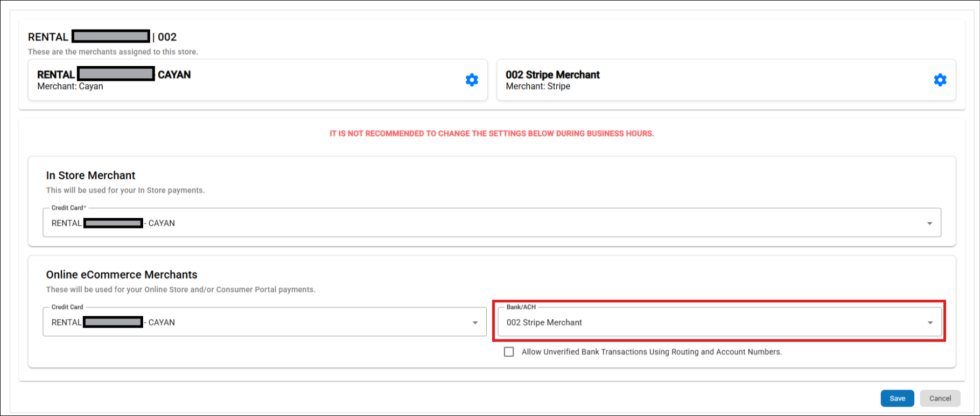Screen dimensions: 980x416
Task: Click the '002 Stripe Merchant' Bank/ACH field value
Action: [x=544, y=322]
